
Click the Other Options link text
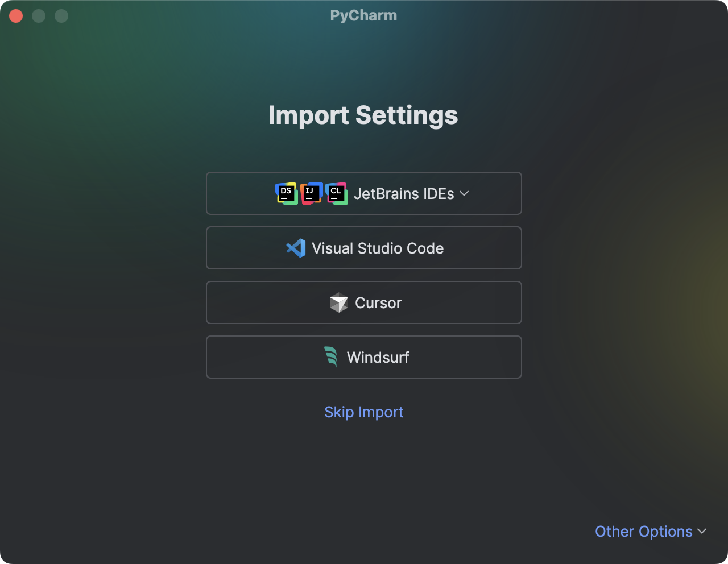(644, 532)
